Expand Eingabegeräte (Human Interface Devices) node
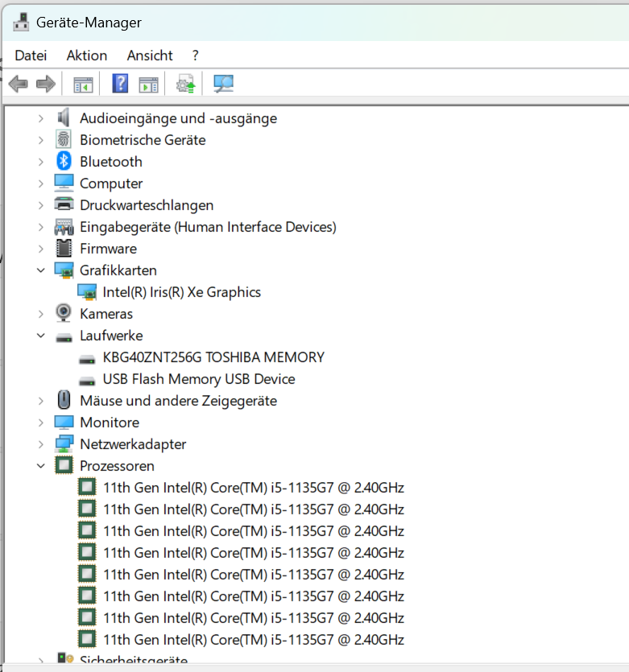This screenshot has width=629, height=672. (x=41, y=227)
